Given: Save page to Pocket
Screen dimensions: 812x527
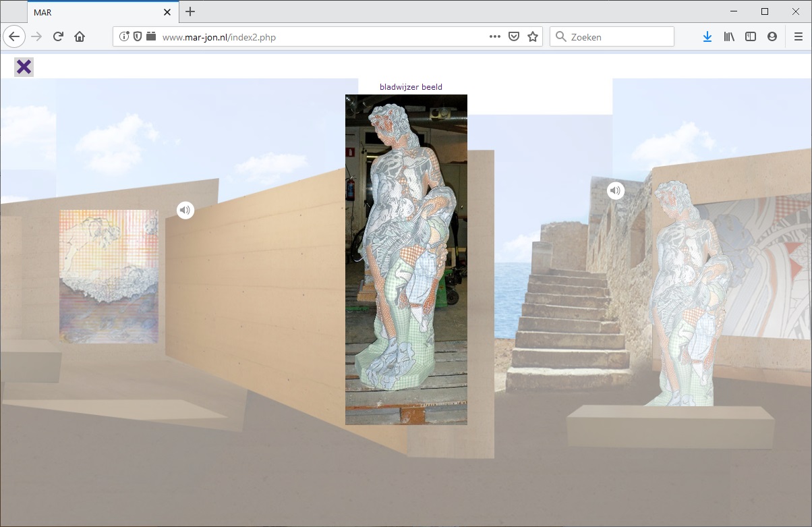Looking at the screenshot, I should pos(514,37).
